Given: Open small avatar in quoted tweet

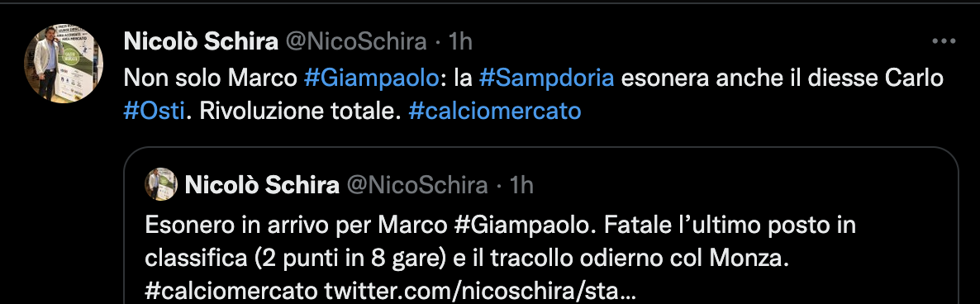Looking at the screenshot, I should tap(162, 184).
